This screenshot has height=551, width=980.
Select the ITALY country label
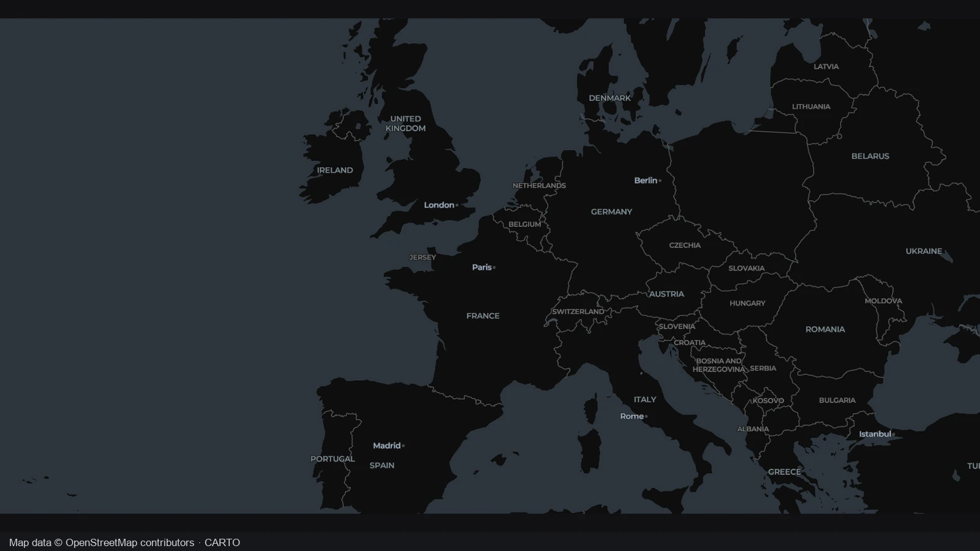coord(645,399)
